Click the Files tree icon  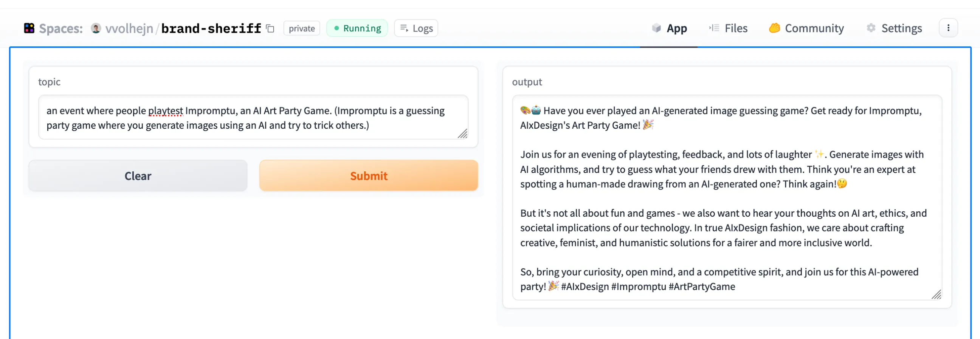[x=714, y=28]
